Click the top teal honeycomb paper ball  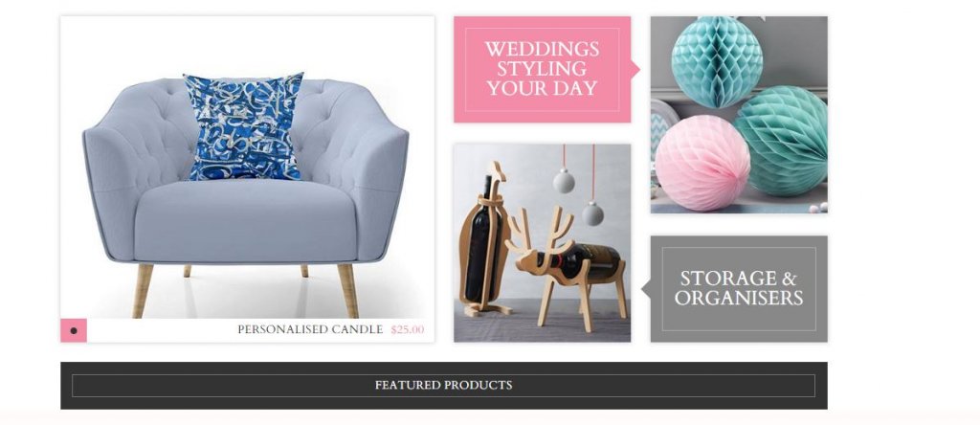717,60
